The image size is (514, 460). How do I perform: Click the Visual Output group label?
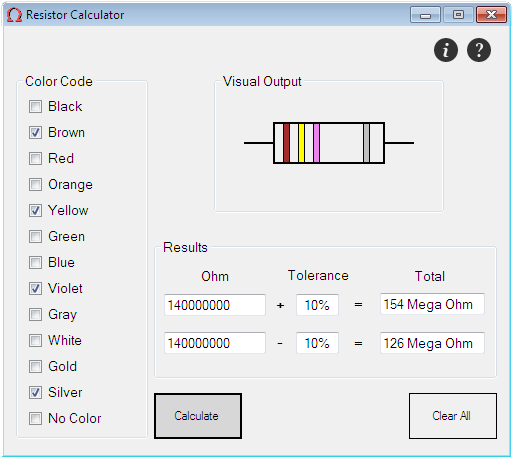[x=262, y=82]
